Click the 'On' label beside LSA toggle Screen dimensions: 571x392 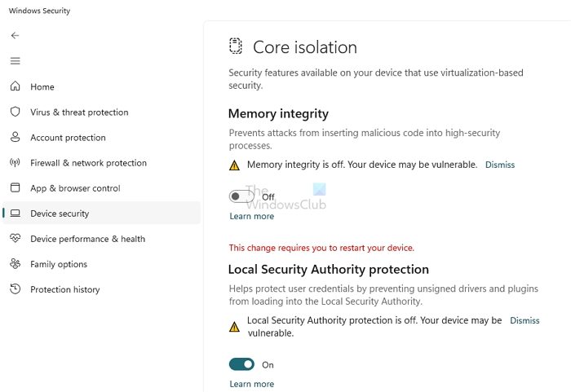click(268, 365)
